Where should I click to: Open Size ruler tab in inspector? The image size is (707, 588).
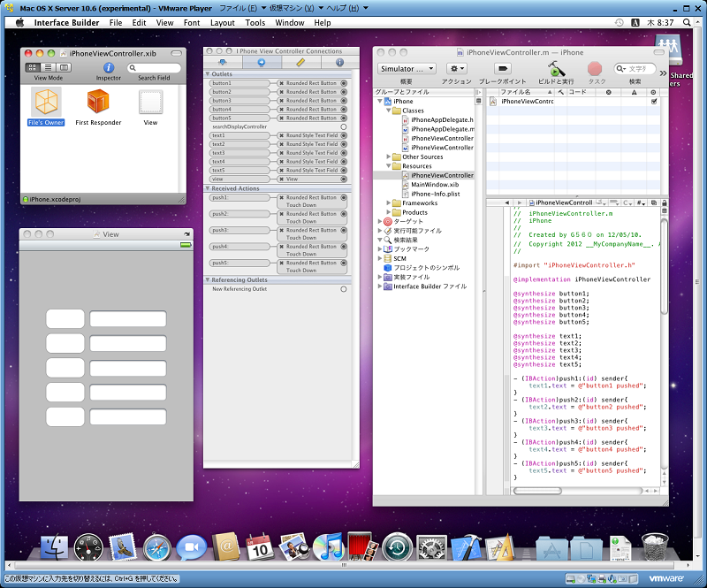[x=300, y=62]
